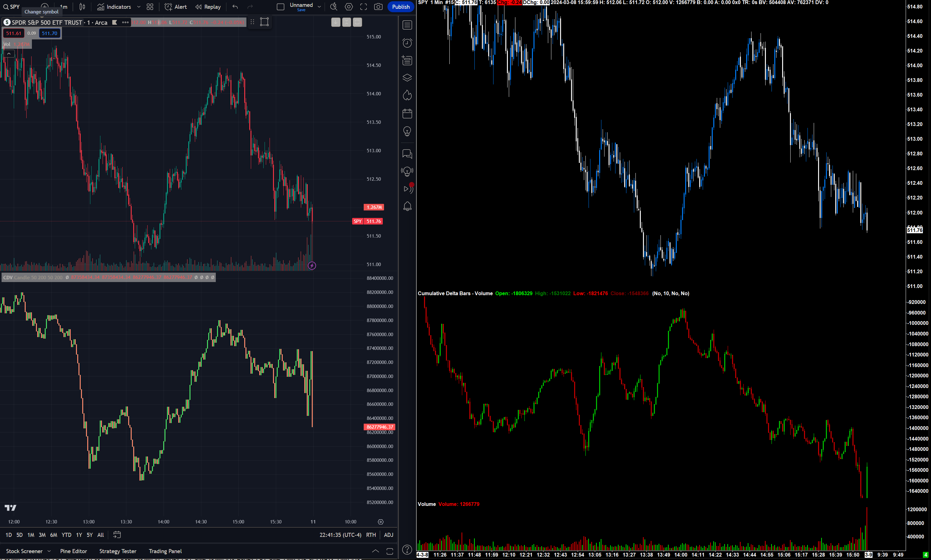The width and height of the screenshot is (931, 560).
Task: Enter fullscreen mode
Action: pos(363,7)
